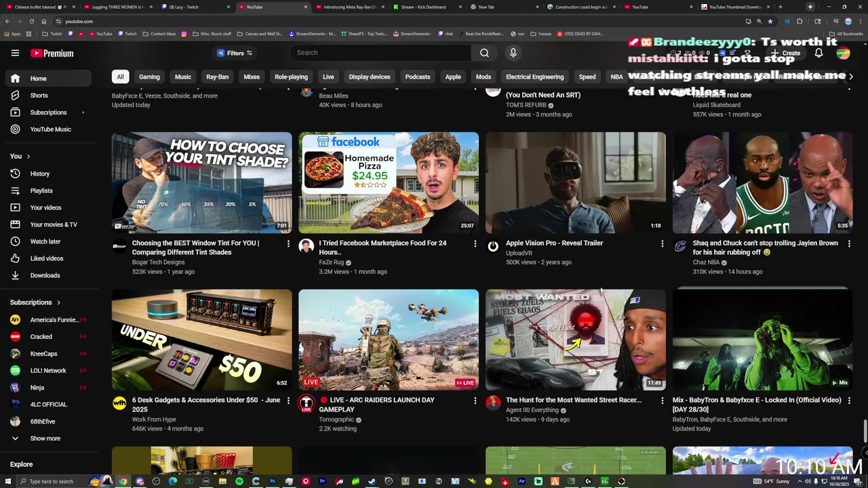
Task: Click the search magnifier button
Action: (x=484, y=53)
